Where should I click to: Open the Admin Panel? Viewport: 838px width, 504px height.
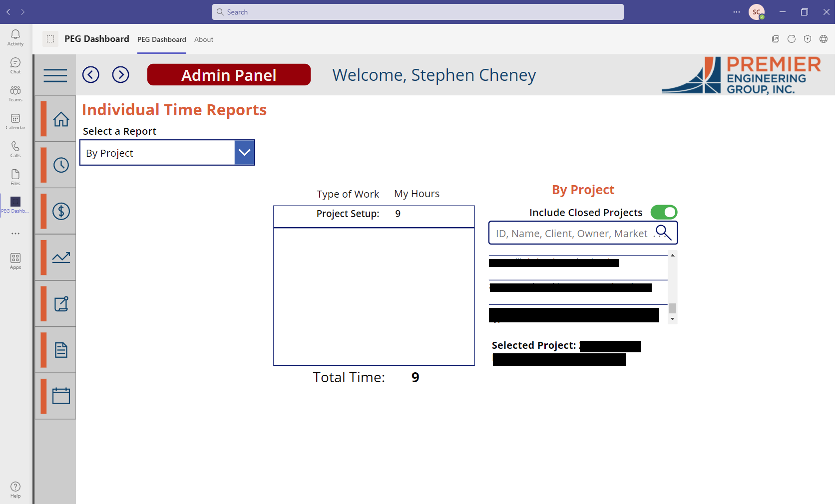point(229,75)
